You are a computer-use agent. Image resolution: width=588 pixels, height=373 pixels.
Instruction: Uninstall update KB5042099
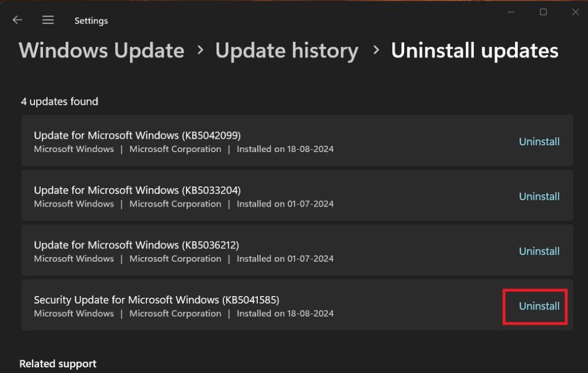pos(539,141)
